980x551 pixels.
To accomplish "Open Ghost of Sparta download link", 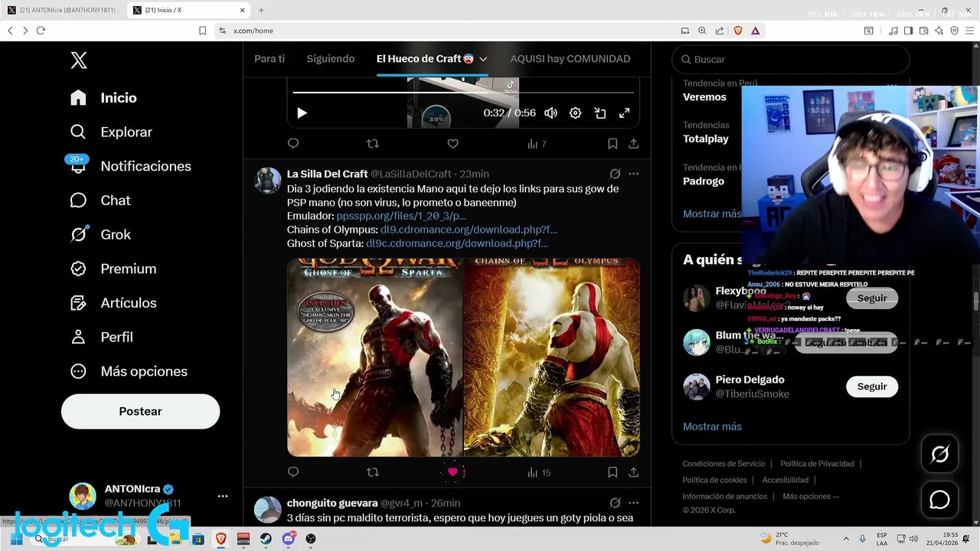I will [x=457, y=243].
